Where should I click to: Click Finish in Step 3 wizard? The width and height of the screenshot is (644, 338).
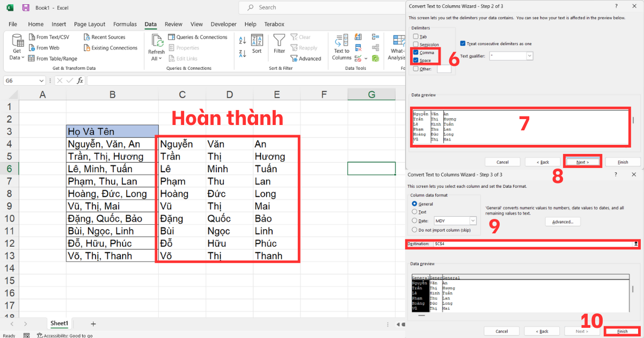point(623,331)
